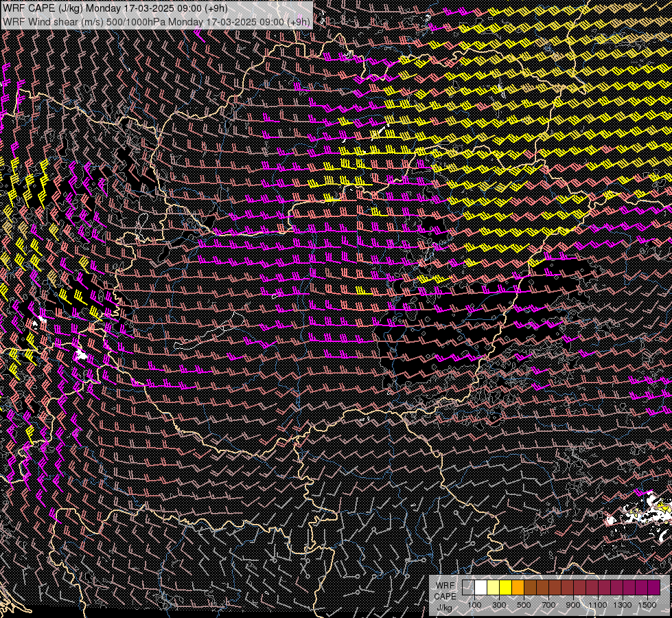Image resolution: width=672 pixels, height=618 pixels.
Task: Click the 300 label in the legend
Action: pyautogui.click(x=499, y=605)
